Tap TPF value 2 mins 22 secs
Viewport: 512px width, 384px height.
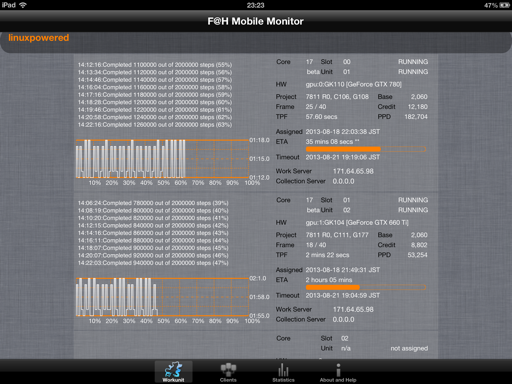327,255
